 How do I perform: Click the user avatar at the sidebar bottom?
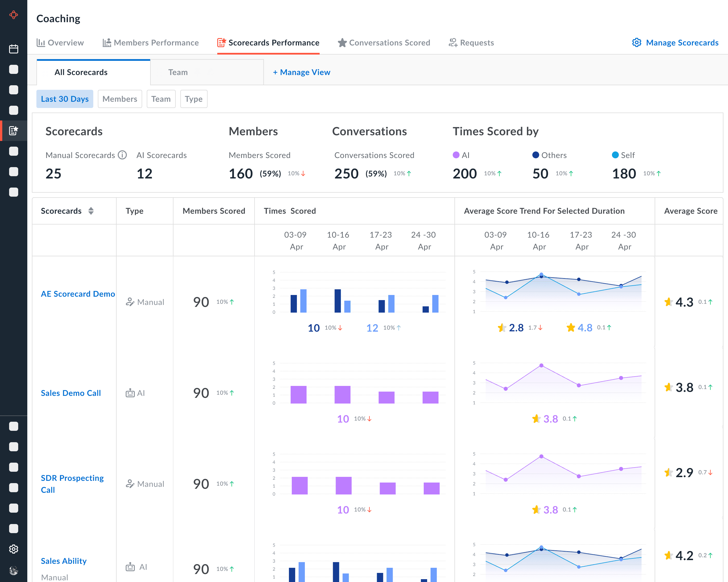(13, 570)
